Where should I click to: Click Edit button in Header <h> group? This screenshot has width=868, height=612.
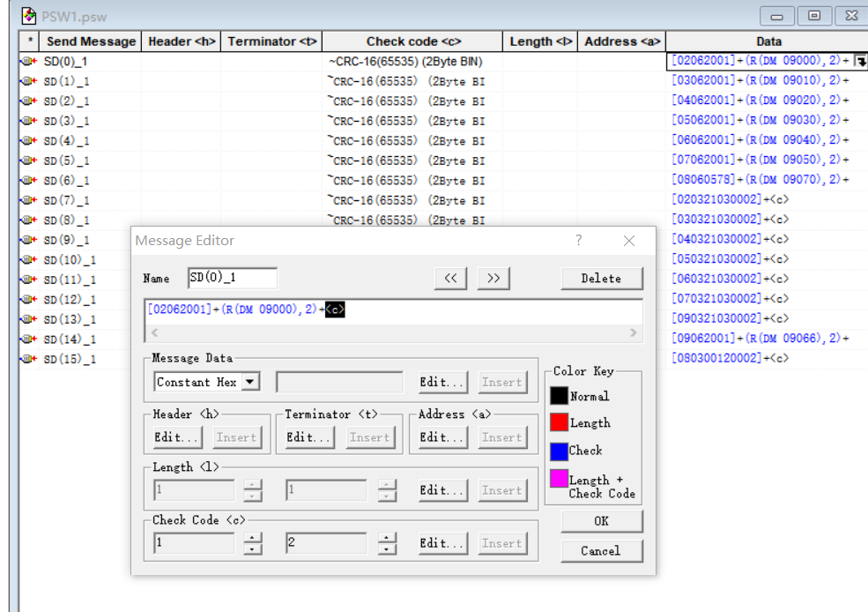pos(177,437)
